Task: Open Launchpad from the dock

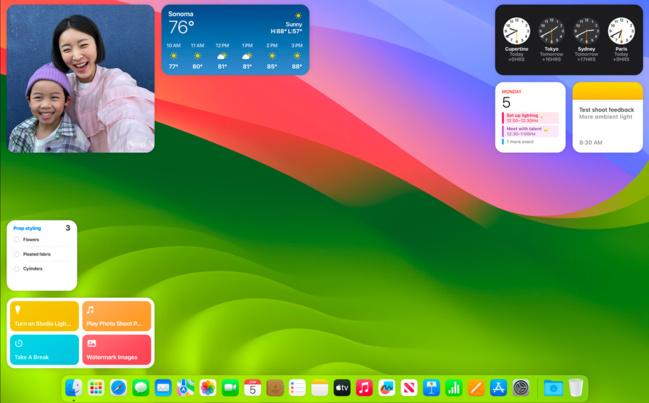Action: tap(96, 388)
